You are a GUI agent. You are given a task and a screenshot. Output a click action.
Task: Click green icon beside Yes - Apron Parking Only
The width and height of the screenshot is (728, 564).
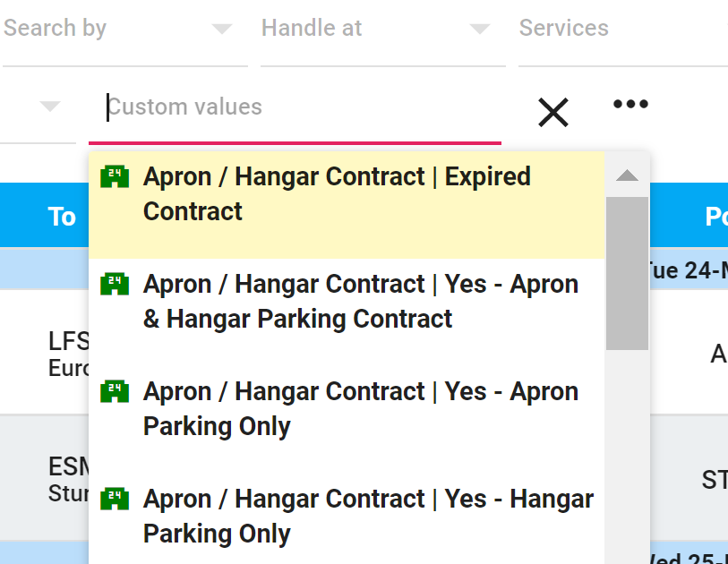click(115, 391)
